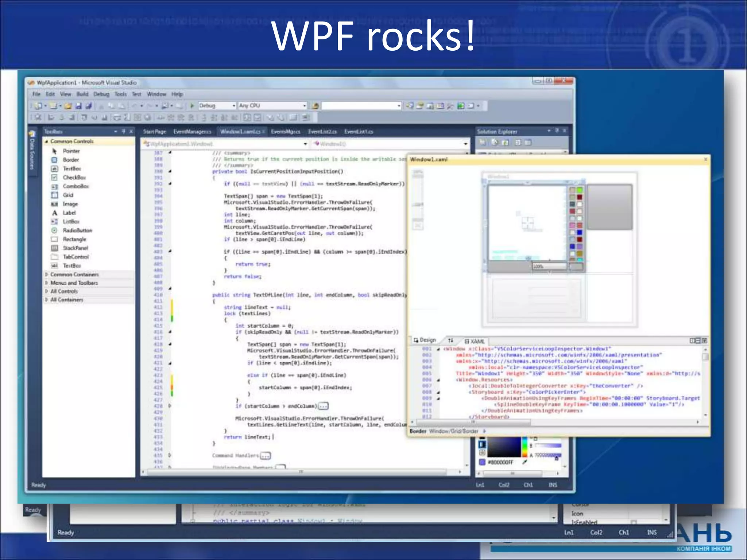Pin the Toolbox panel with the pushpin icon
The image size is (747, 560).
click(124, 131)
